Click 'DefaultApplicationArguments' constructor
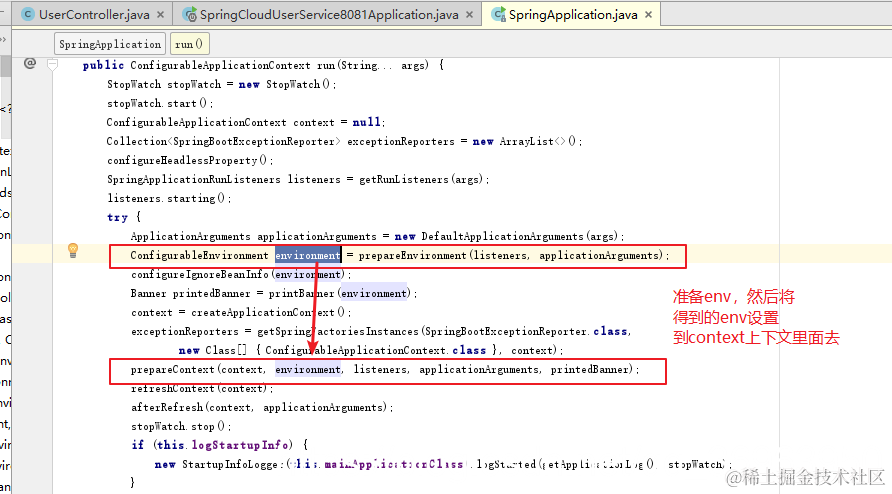The width and height of the screenshot is (892, 494). click(x=502, y=236)
